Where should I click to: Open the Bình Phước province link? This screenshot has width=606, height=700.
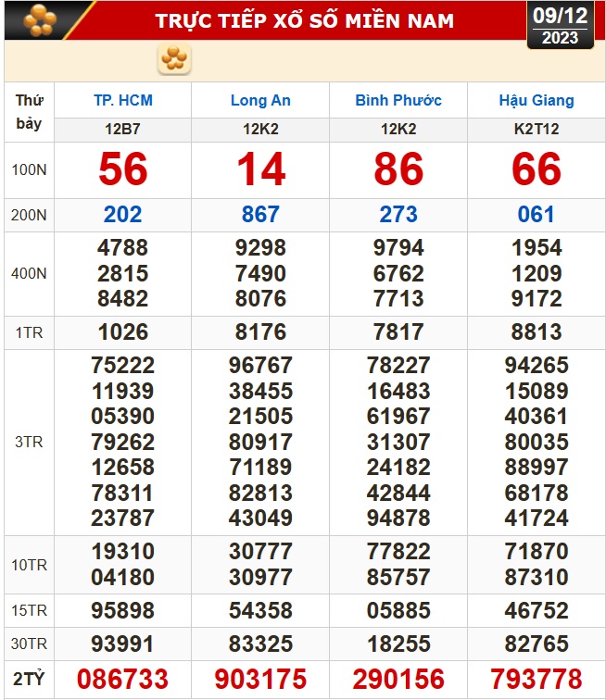(398, 100)
